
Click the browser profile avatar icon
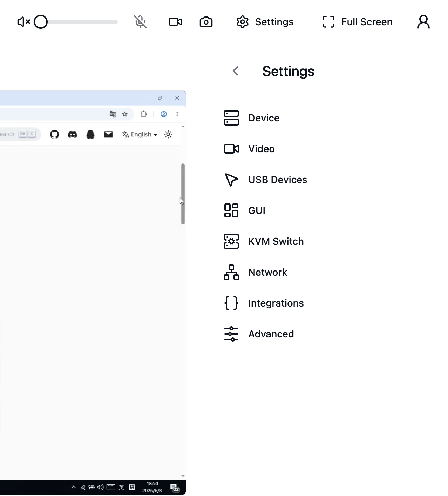164,114
